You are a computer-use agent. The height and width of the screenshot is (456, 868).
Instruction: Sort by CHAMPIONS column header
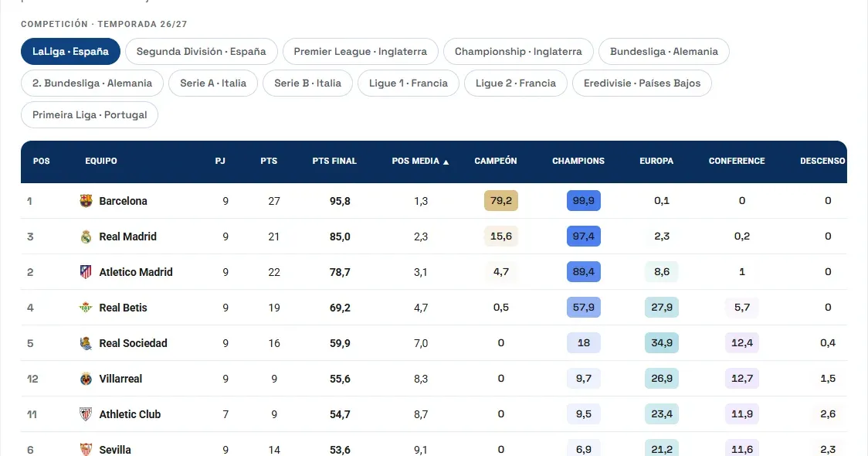(x=578, y=161)
